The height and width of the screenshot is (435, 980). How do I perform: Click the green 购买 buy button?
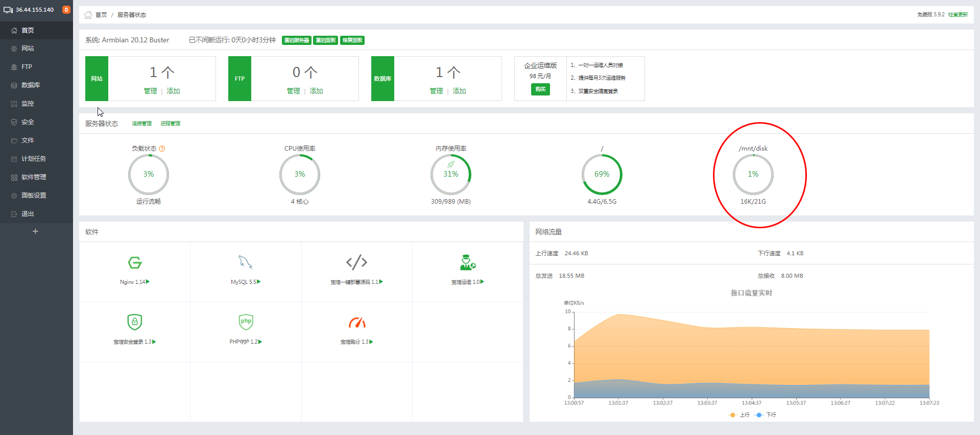pos(540,89)
